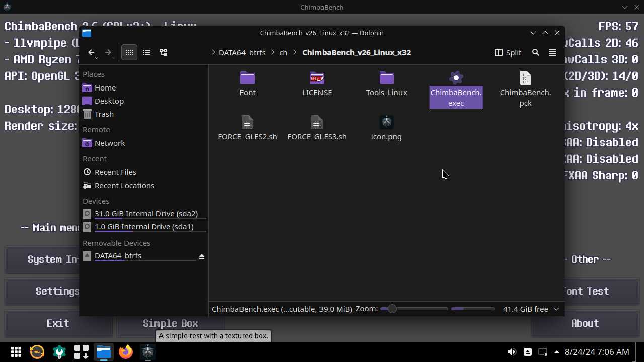Select the icon.png image thumbnail
The height and width of the screenshot is (362, 644).
click(386, 122)
